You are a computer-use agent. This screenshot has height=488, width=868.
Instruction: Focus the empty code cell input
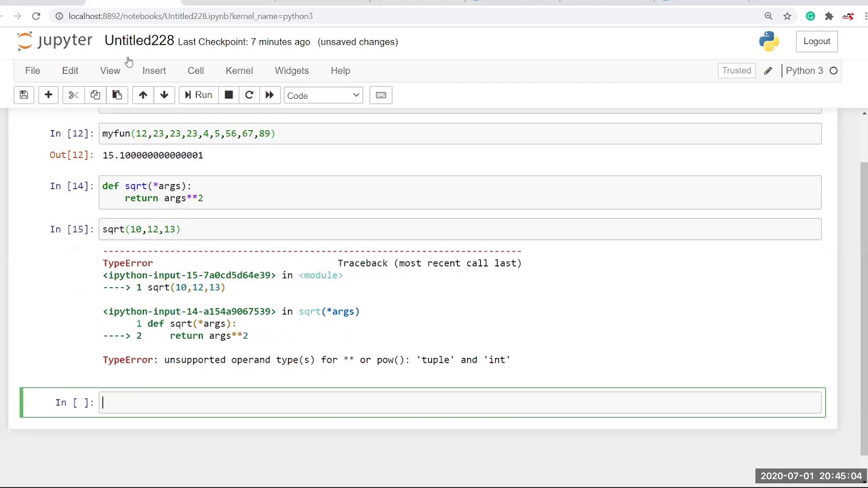460,403
